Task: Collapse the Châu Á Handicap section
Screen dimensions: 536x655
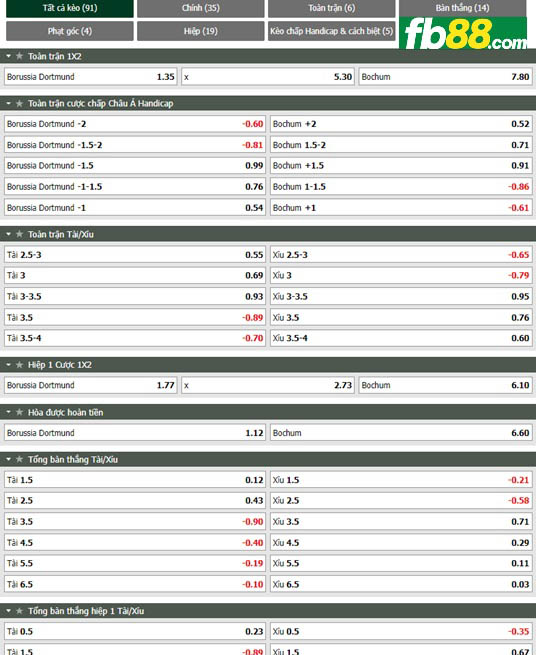Action: [x=8, y=103]
